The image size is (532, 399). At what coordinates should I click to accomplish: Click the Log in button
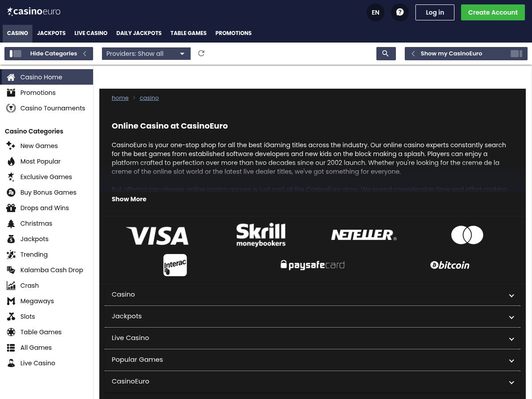[435, 12]
